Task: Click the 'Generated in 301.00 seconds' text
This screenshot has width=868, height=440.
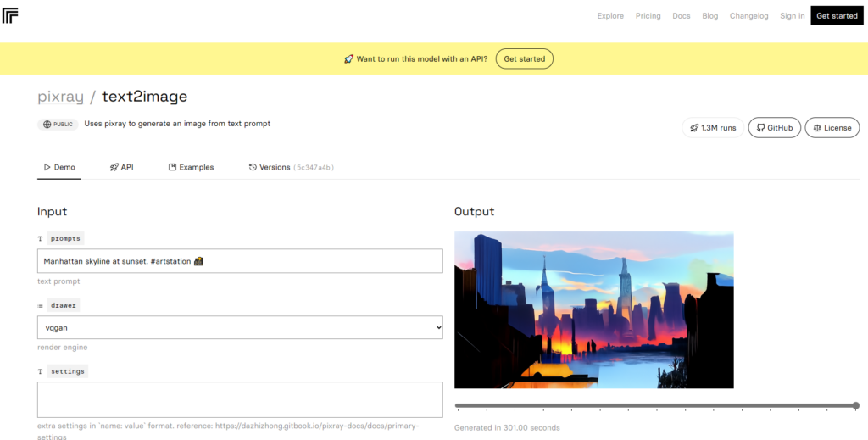Action: pos(507,428)
